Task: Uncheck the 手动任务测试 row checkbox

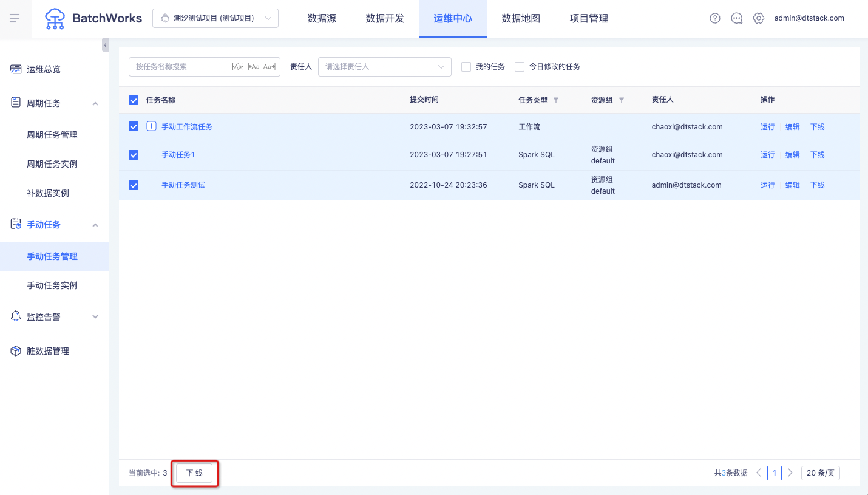Action: [134, 185]
